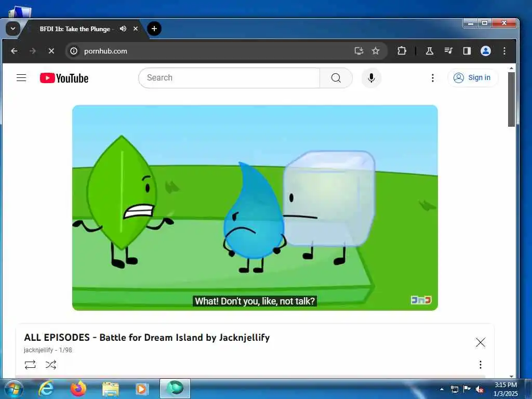Open the clock showing 3:15 PM
Image resolution: width=532 pixels, height=399 pixels.
[x=506, y=389]
